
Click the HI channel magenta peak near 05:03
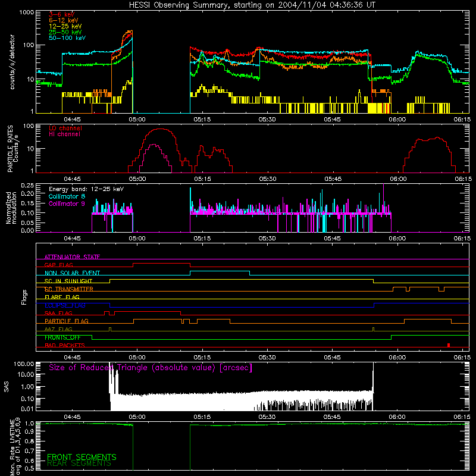coord(154,145)
